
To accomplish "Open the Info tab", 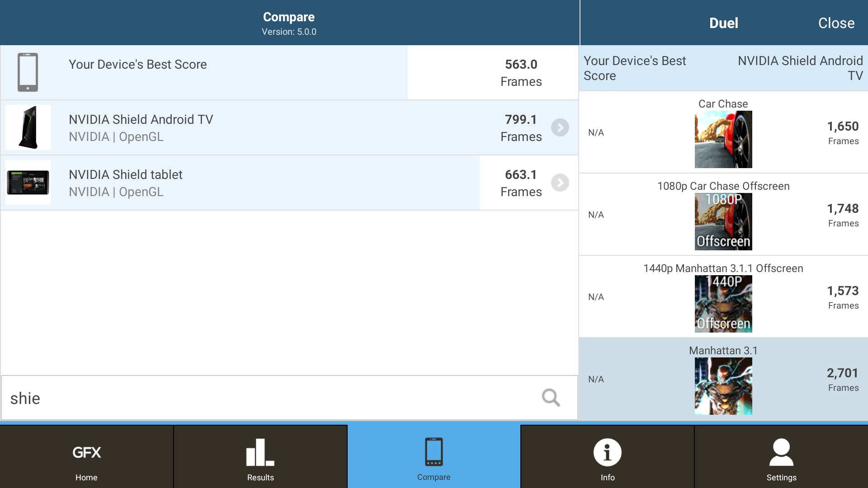I will (608, 456).
